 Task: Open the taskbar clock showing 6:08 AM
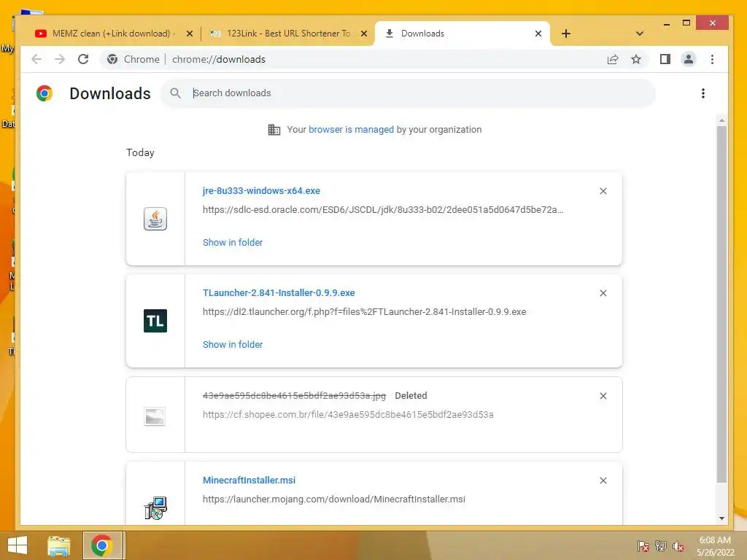(x=715, y=546)
